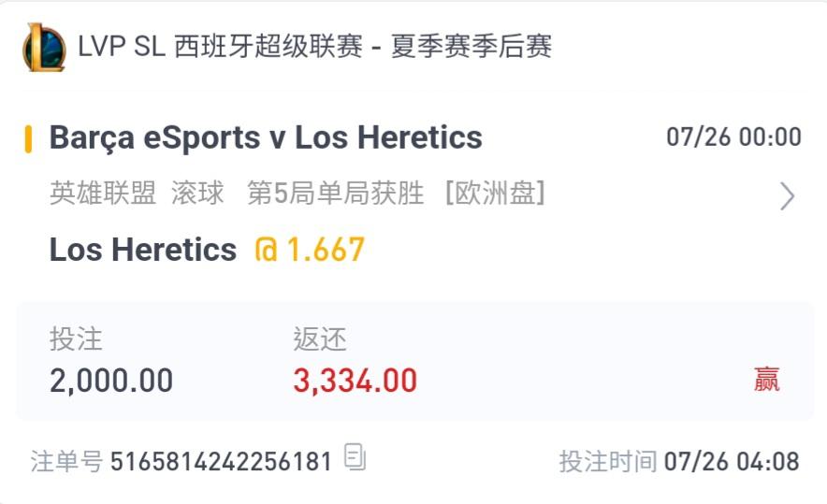Click the League of Legends game icon
Screen dimensions: 827x504
pos(44,47)
